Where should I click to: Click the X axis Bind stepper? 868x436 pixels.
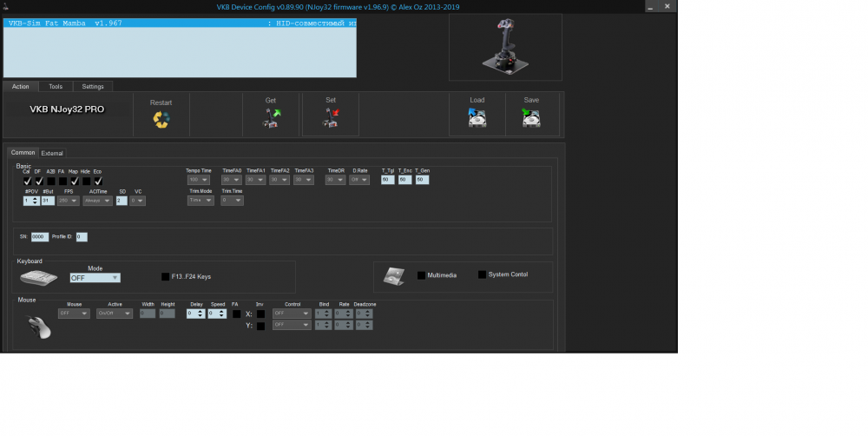[323, 314]
